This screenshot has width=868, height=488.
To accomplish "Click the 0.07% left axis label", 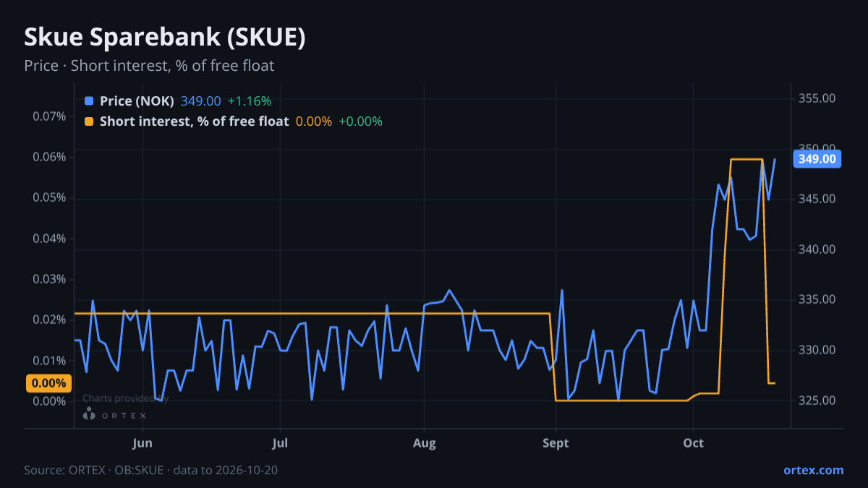I will click(49, 116).
